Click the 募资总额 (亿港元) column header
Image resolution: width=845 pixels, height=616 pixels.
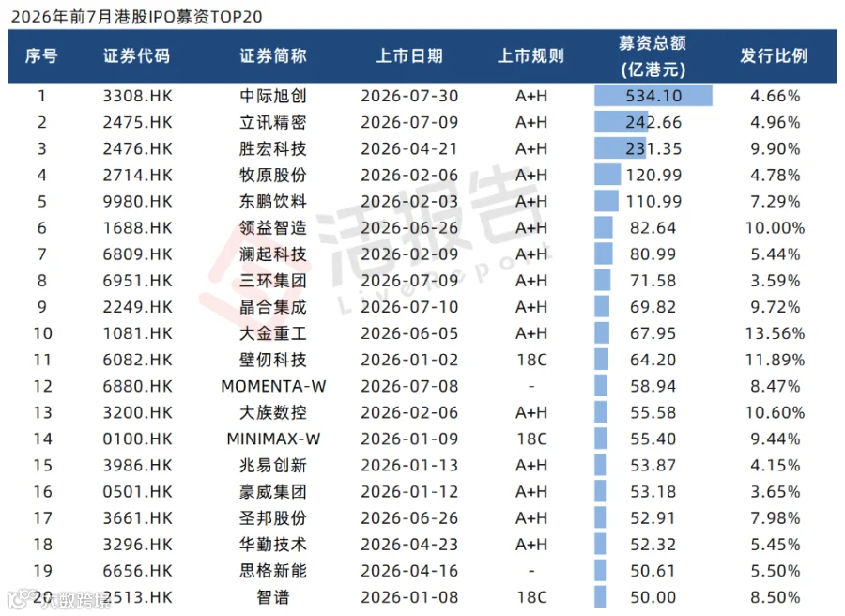pos(653,56)
